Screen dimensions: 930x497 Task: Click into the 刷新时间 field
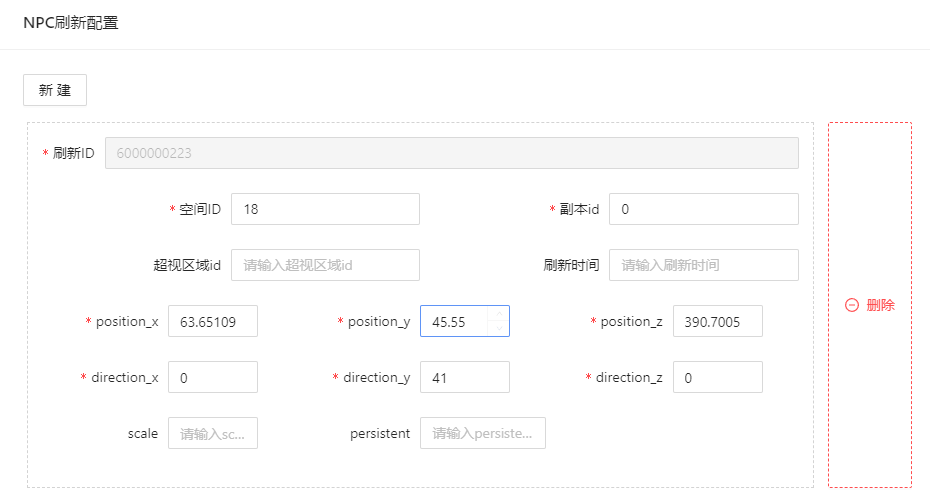[703, 265]
